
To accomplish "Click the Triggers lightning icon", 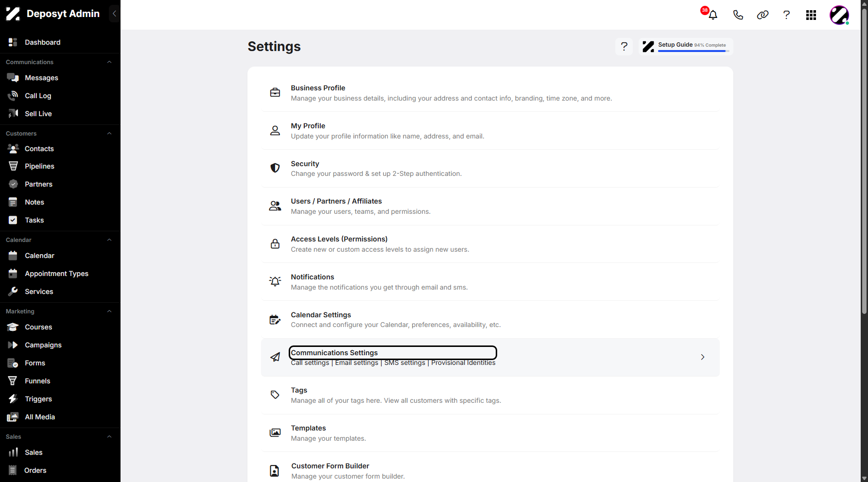I will 13,399.
